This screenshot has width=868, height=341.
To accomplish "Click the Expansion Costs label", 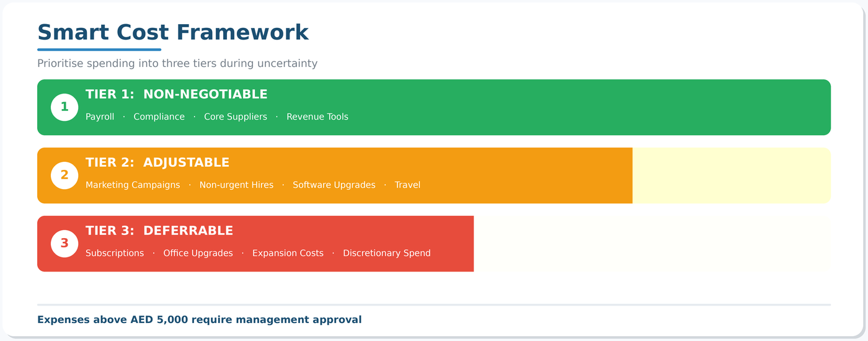I will [288, 253].
